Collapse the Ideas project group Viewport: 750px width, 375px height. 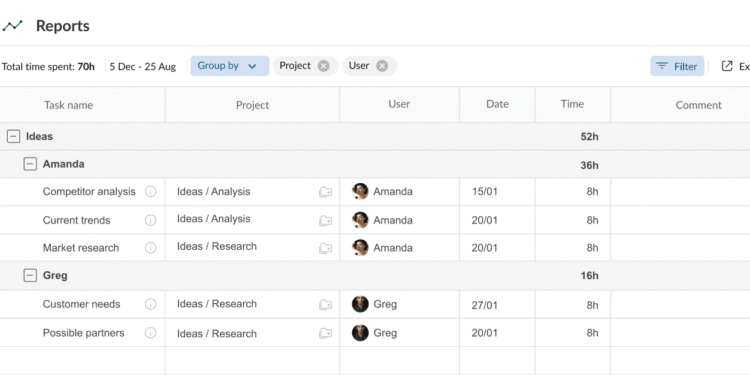click(x=13, y=137)
